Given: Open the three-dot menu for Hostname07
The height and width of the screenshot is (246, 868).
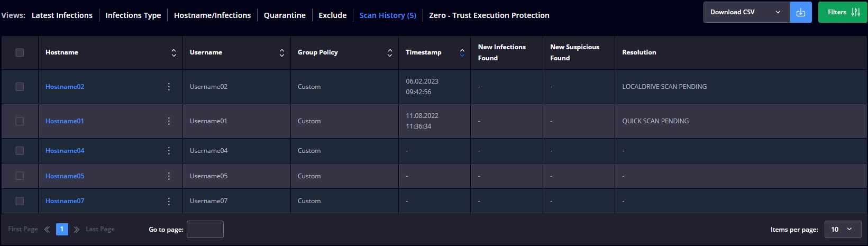Looking at the screenshot, I should coord(169,201).
